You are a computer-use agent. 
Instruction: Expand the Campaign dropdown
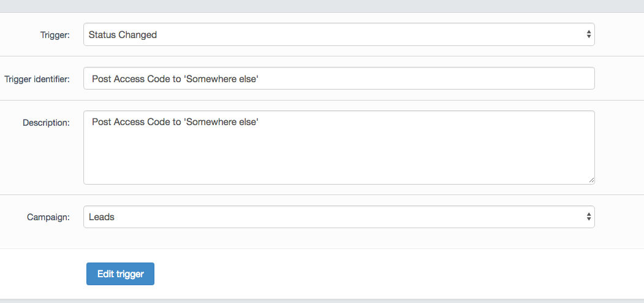coord(338,217)
